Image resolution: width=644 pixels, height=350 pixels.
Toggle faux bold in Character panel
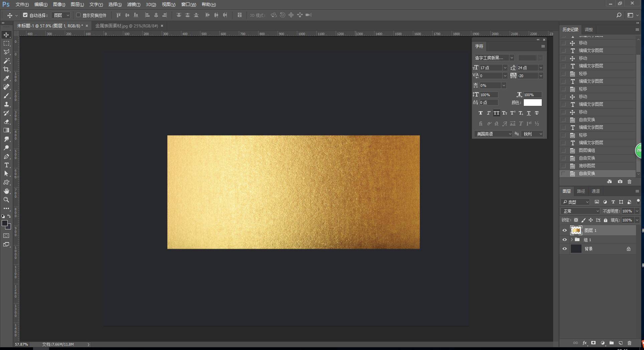pyautogui.click(x=480, y=113)
